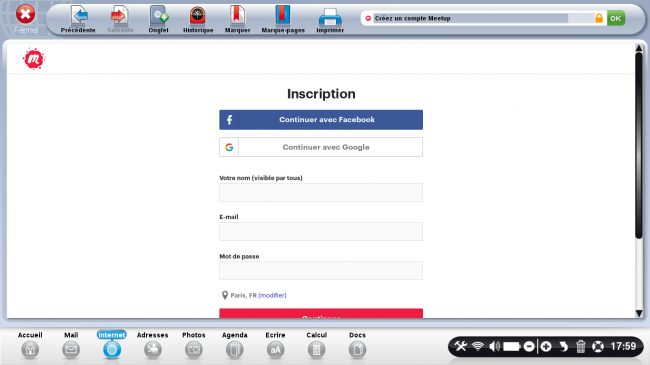Focus the Mot de passe field
The height and width of the screenshot is (365, 650).
click(321, 270)
